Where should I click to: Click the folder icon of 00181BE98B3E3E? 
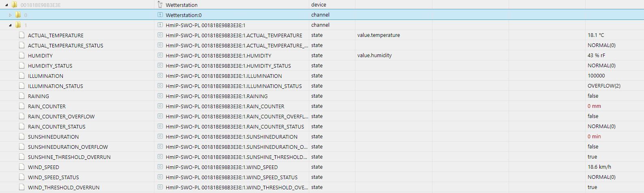pyautogui.click(x=14, y=5)
